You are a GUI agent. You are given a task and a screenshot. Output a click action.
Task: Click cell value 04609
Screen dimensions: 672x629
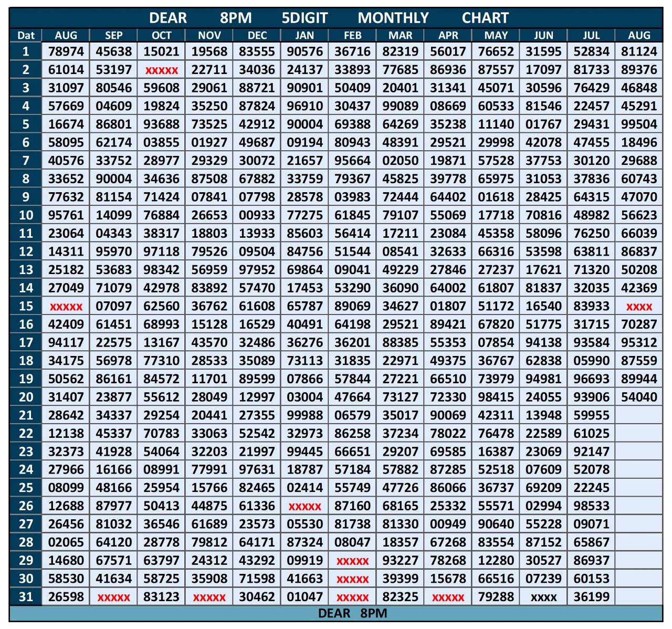[x=113, y=106]
